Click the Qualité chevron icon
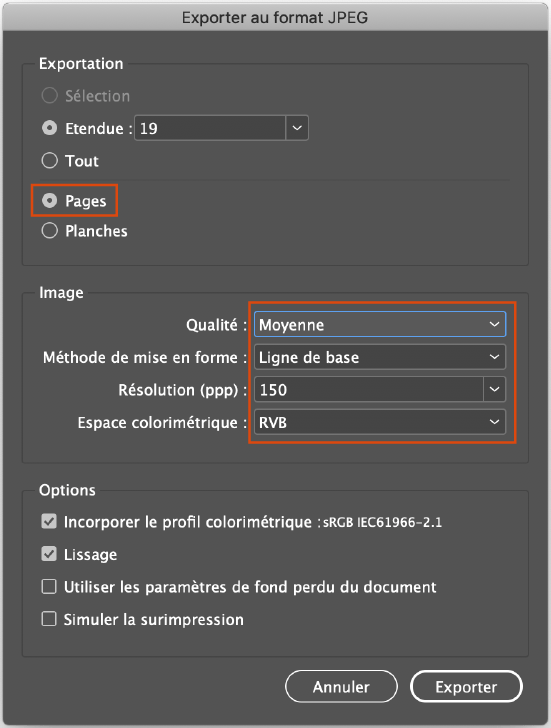Screen dimensions: 551x728 pos(494,324)
